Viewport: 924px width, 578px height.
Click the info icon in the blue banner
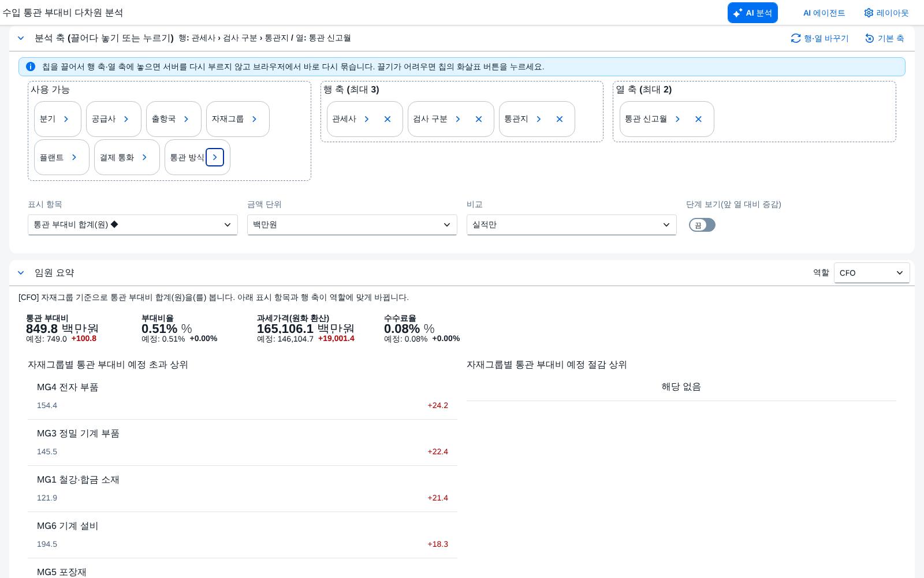31,66
